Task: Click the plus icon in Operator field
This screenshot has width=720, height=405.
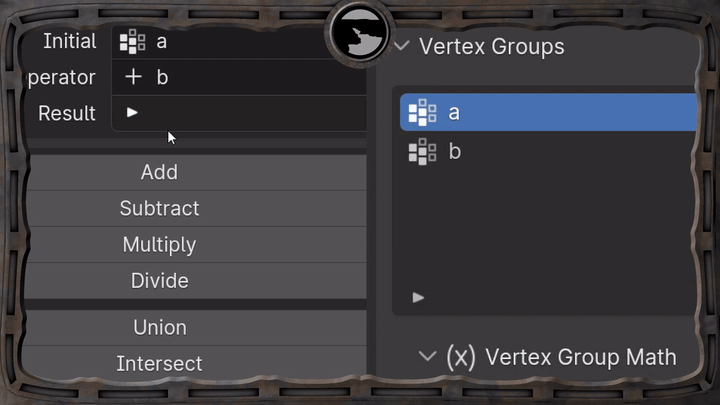Action: pyautogui.click(x=133, y=77)
